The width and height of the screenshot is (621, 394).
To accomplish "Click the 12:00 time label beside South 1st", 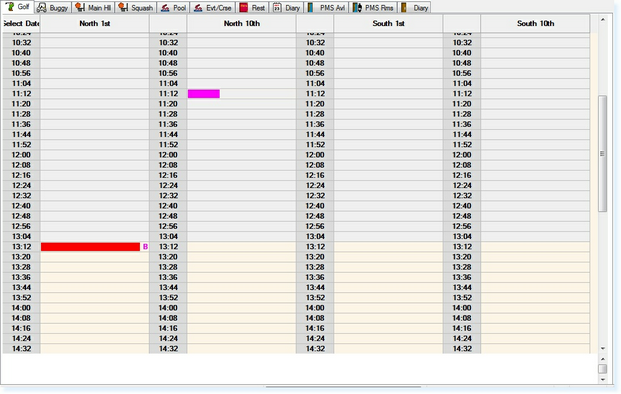I will point(315,155).
